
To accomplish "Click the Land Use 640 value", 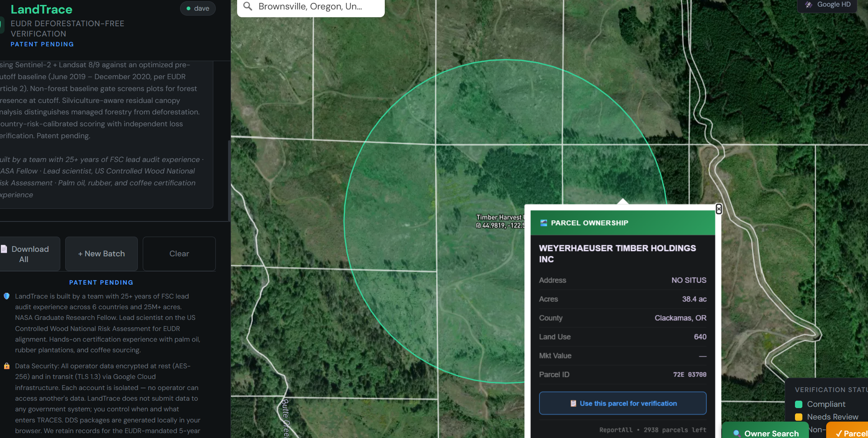I will point(700,337).
